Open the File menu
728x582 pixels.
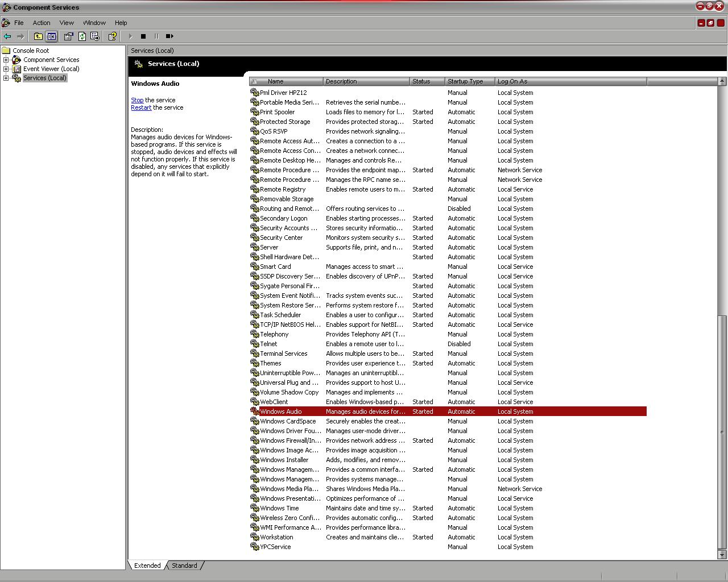(19, 23)
